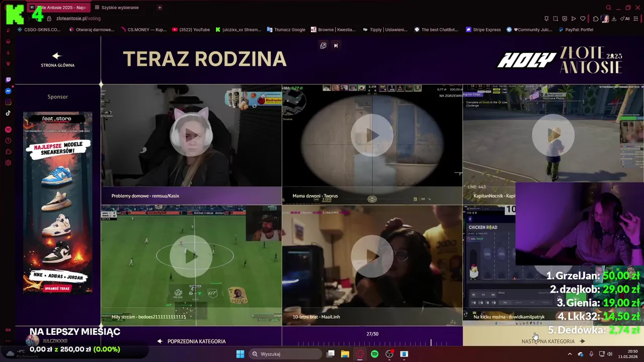
Task: Open the Easy Setup menu icon
Action: click(636, 19)
